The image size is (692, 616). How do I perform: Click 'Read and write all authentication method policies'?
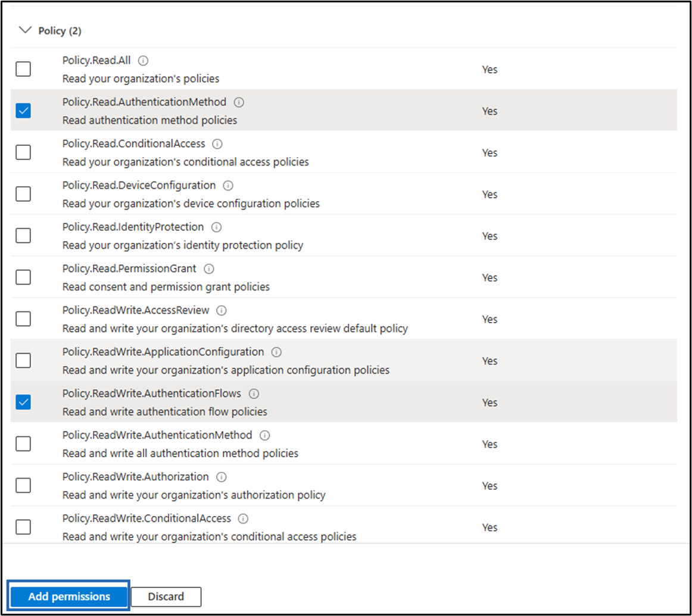coord(180,454)
